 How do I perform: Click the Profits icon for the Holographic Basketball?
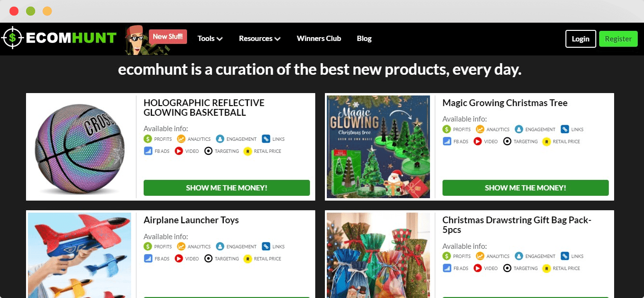[x=148, y=139]
